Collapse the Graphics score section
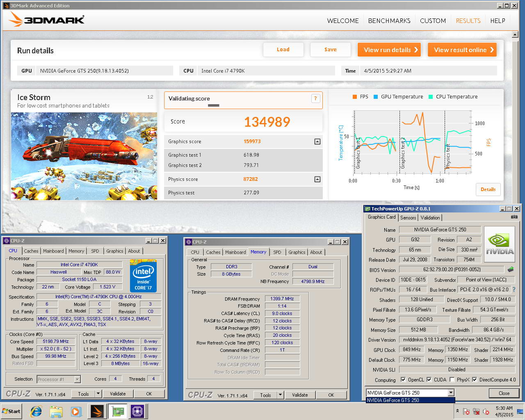The image size is (525, 420). pyautogui.click(x=317, y=142)
